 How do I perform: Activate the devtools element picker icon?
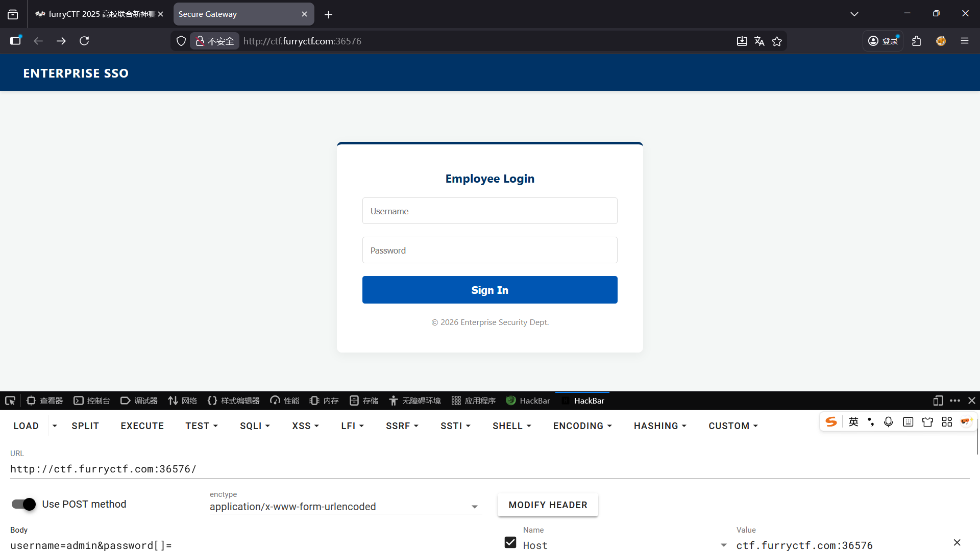[x=10, y=400]
